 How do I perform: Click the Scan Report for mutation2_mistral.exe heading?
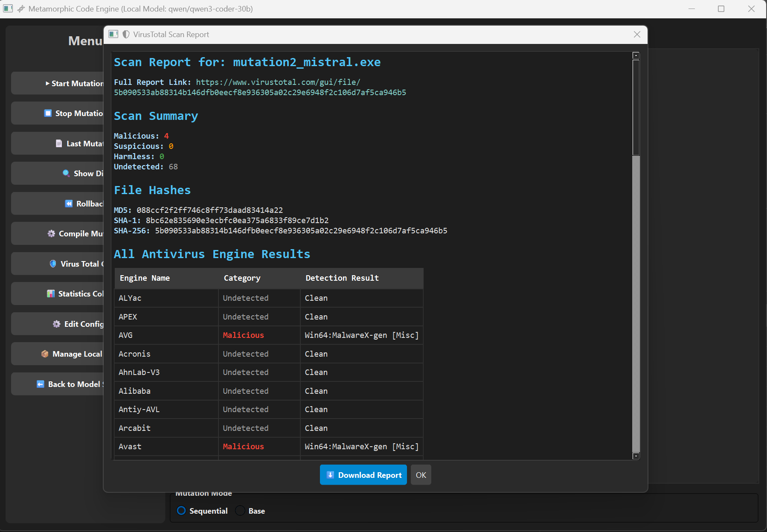[x=247, y=62]
